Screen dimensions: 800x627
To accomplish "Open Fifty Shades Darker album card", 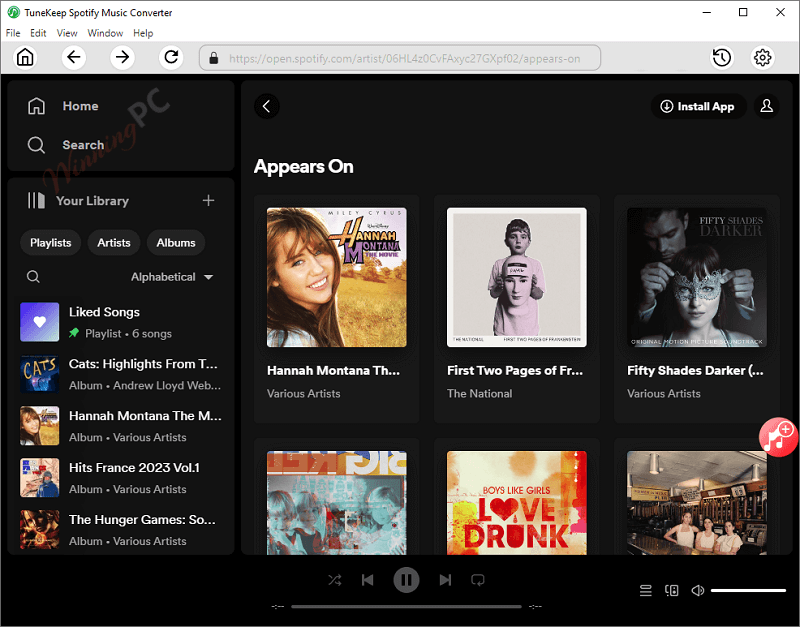I will coord(697,309).
